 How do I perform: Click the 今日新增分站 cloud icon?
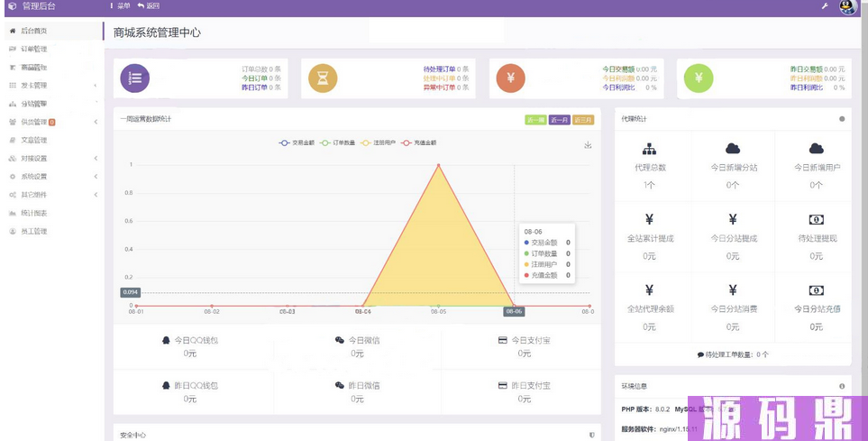(x=733, y=149)
